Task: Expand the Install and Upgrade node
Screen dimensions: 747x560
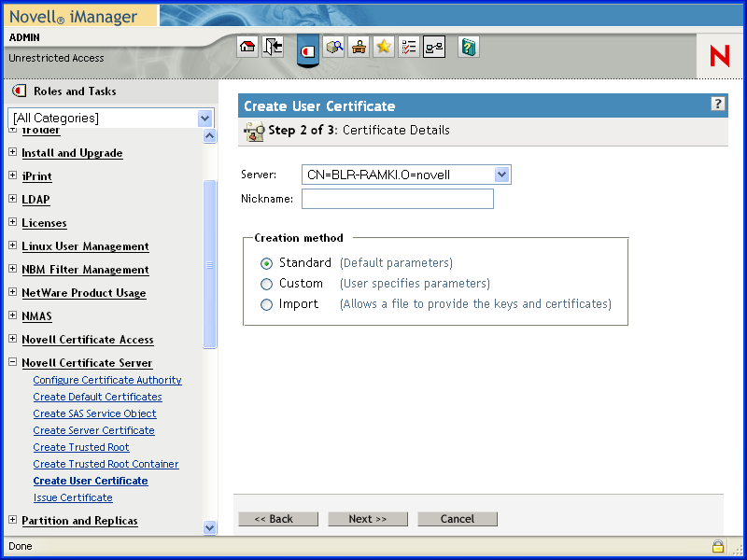Action: (13, 152)
